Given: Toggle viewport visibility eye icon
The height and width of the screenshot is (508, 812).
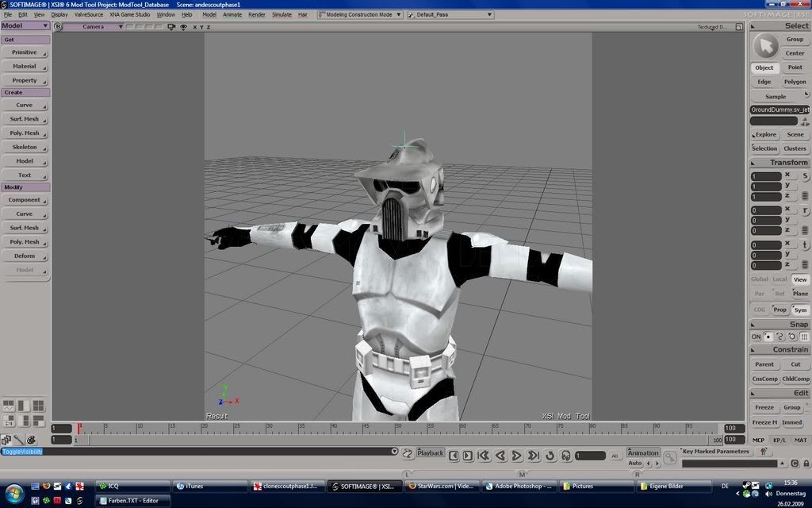Looking at the screenshot, I should click(x=183, y=27).
